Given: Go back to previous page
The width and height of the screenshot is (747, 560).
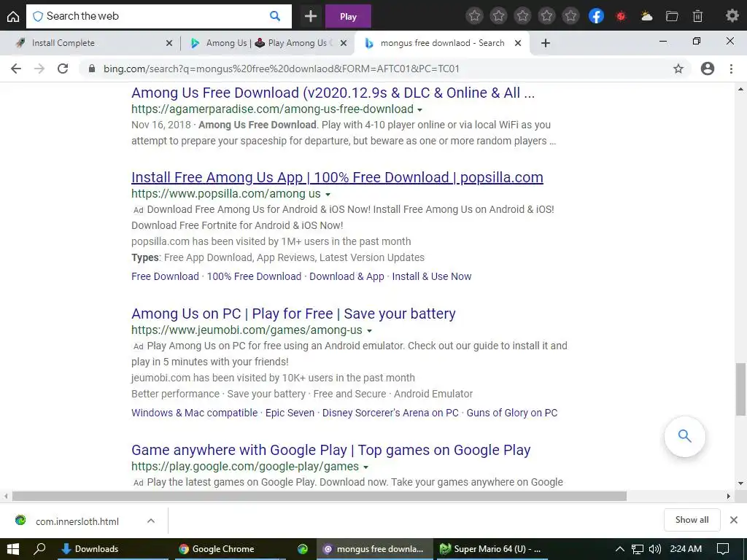Looking at the screenshot, I should point(16,69).
